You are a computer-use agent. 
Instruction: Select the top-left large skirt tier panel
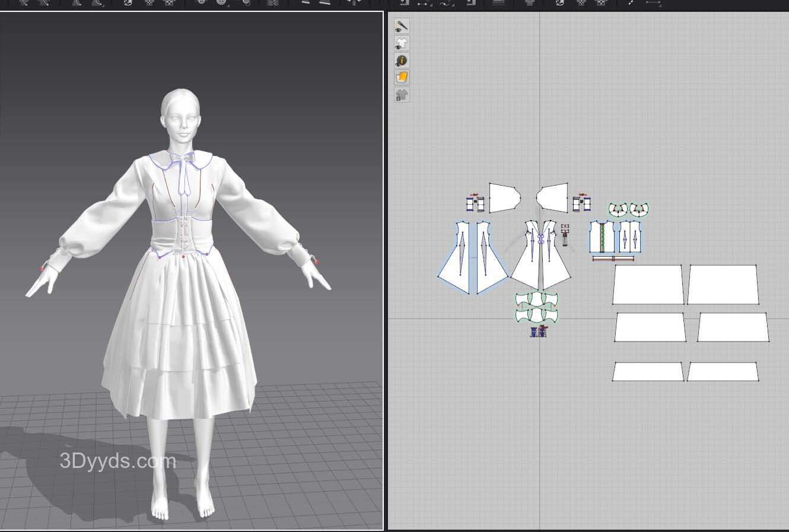click(647, 285)
